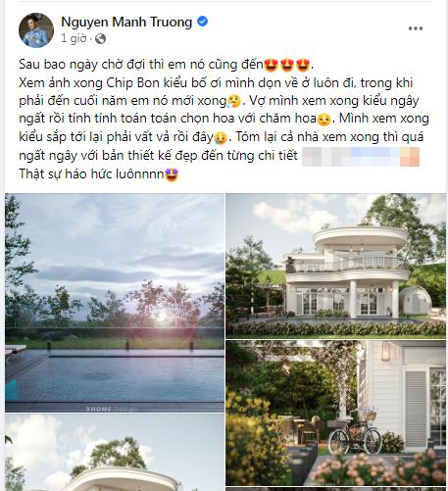
Task: Click the star-eyes emoji after 'luônnnn'
Action: 172,174
